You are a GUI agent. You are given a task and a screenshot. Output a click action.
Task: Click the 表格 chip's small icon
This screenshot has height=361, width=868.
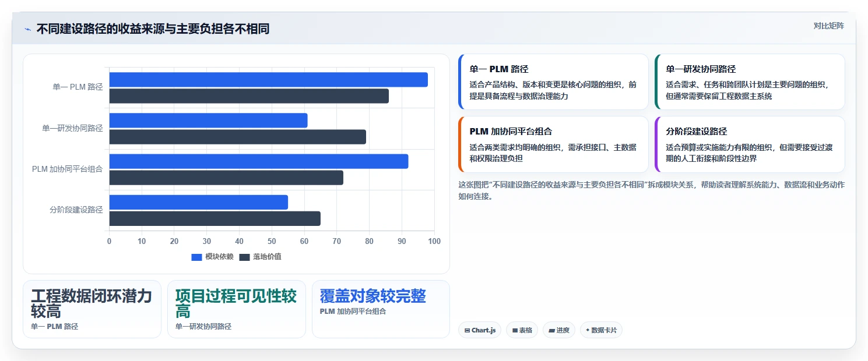click(515, 330)
